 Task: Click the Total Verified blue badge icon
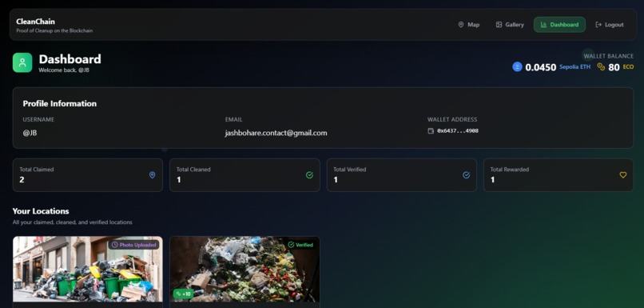point(466,175)
